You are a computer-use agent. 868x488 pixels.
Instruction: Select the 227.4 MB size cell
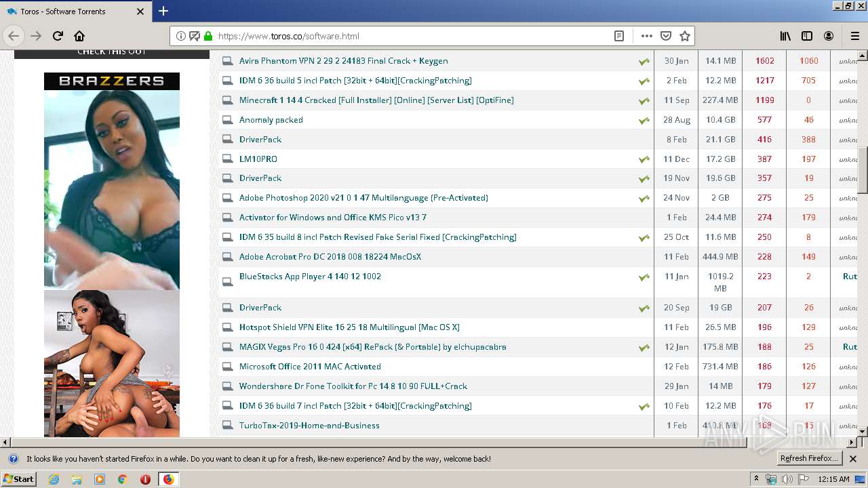(x=720, y=100)
